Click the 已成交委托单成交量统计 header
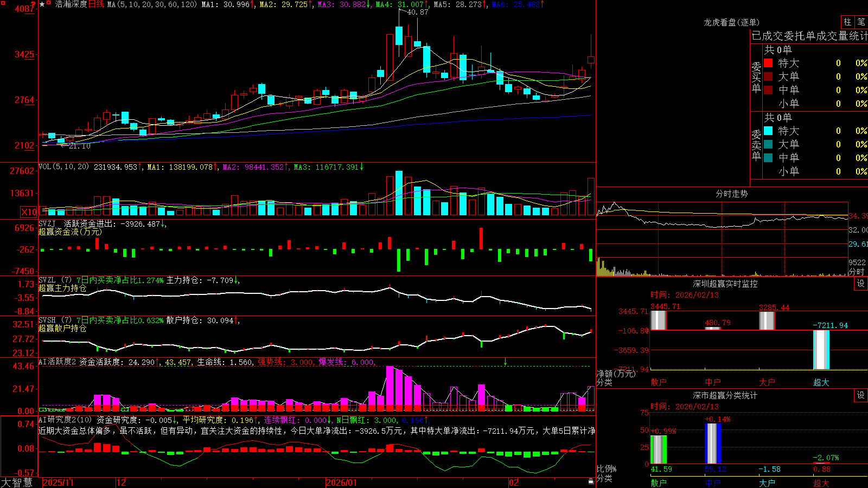The width and height of the screenshot is (868, 488). tap(809, 36)
